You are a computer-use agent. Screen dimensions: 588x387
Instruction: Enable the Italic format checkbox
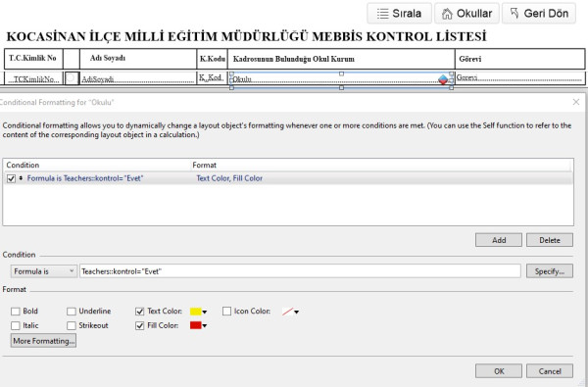coord(16,325)
